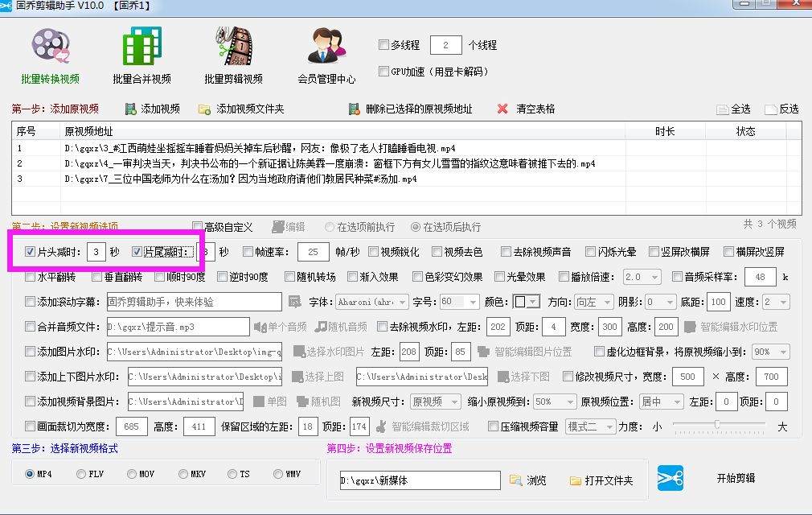
Task: Enable the 多线程 checkbox
Action: (383, 45)
